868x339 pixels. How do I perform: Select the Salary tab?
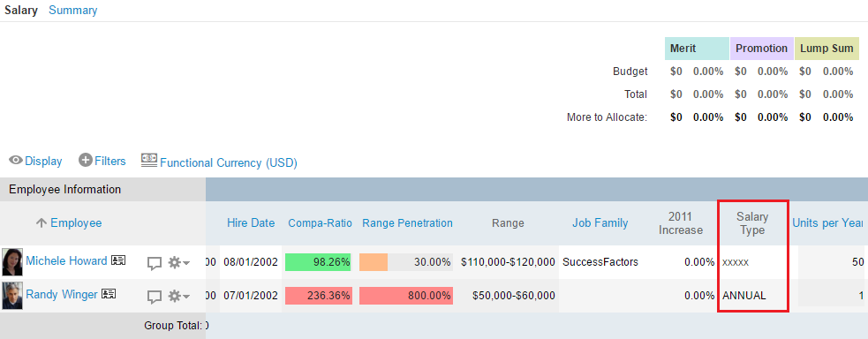[21, 10]
